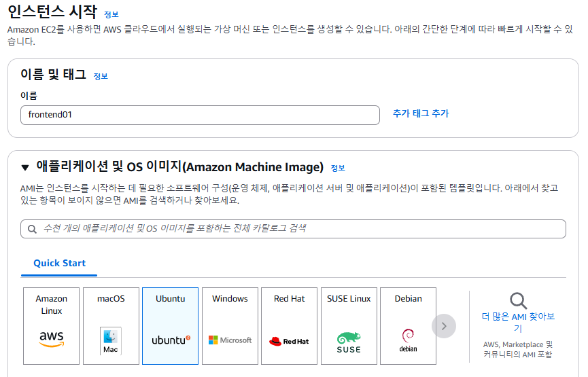Collapse the 애플리케이션 및 OS 이미지 section

(25, 167)
